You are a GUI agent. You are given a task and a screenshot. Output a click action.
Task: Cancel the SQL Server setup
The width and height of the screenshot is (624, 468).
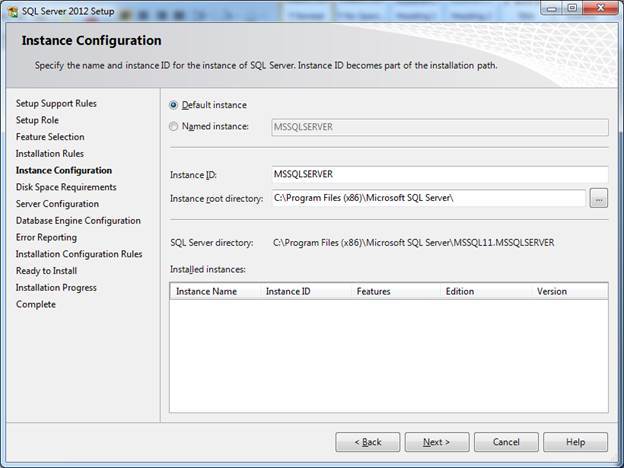(506, 442)
